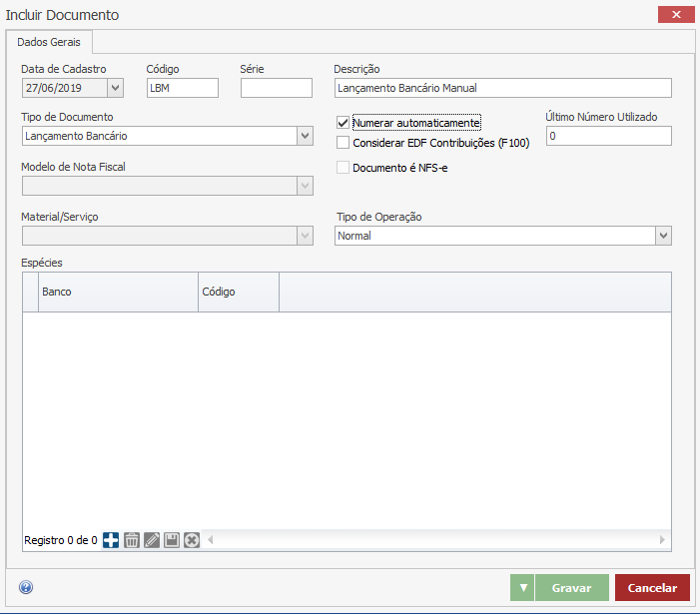Enable Considerar EDF Contribuições (F100)
This screenshot has height=614, width=700.
pos(344,143)
